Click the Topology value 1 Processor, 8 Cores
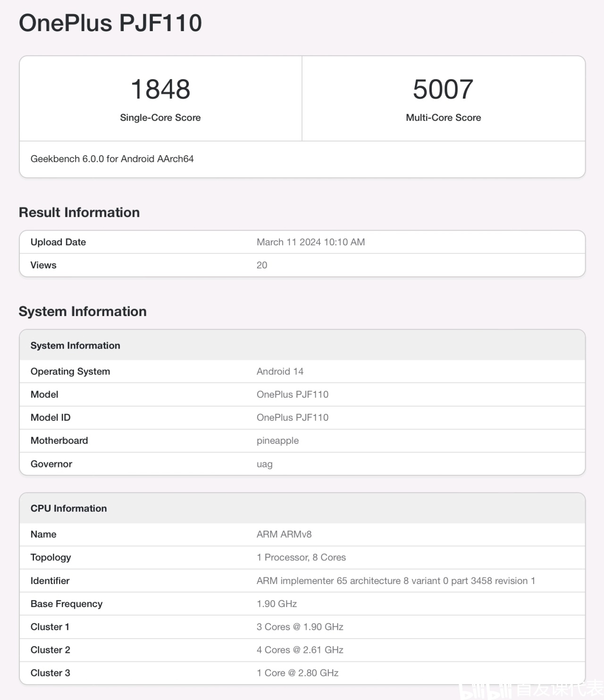Screen dimensions: 604x700 (301, 558)
